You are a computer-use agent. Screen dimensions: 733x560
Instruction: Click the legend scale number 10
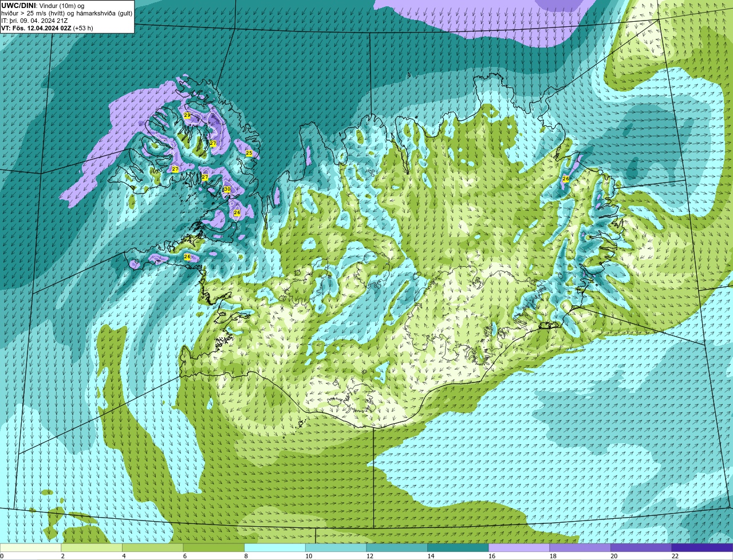(309, 556)
